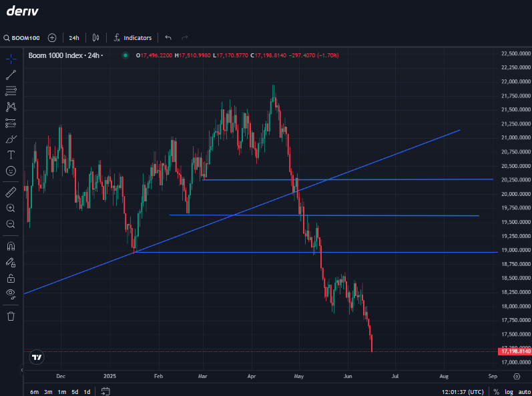Open the emoji icons tool
The height and width of the screenshot is (396, 532).
(11, 171)
